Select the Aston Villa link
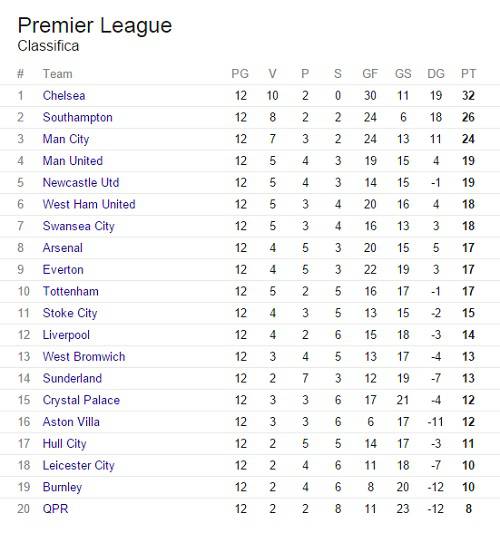The width and height of the screenshot is (500, 533). click(x=71, y=422)
